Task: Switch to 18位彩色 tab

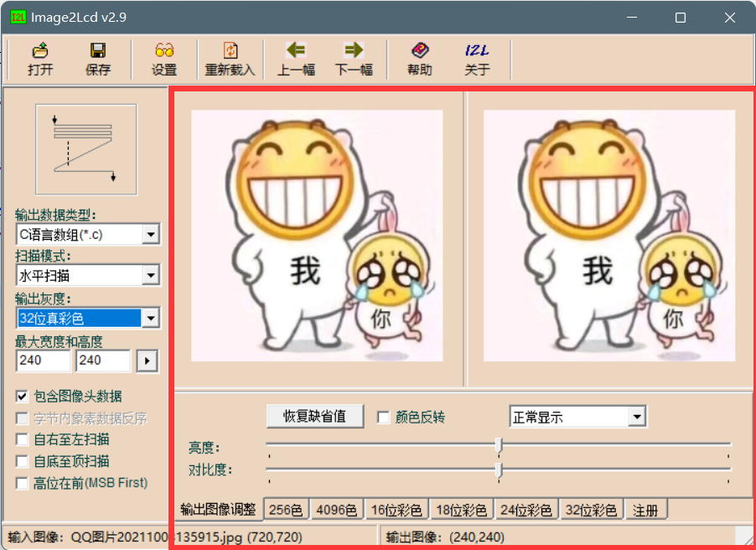Action: [x=462, y=510]
